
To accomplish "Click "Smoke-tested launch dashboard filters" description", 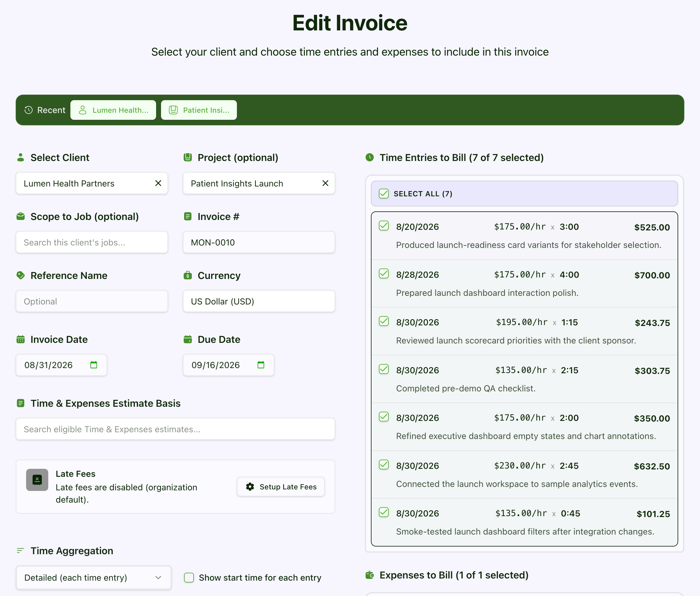I will [x=525, y=531].
